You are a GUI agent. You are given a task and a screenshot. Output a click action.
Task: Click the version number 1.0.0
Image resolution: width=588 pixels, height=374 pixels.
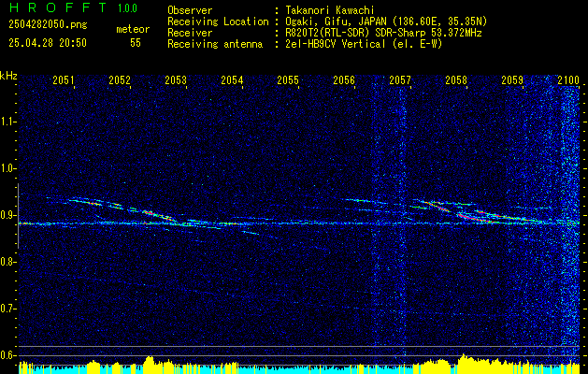pyautogui.click(x=127, y=8)
